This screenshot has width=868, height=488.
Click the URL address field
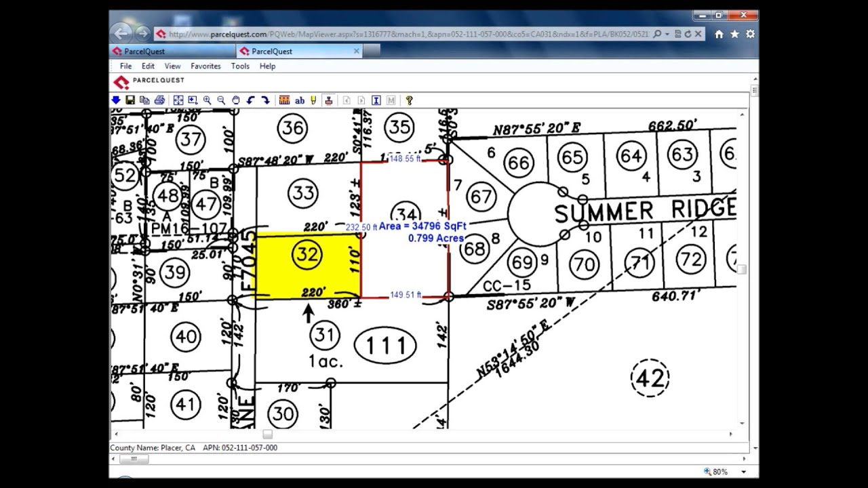409,34
